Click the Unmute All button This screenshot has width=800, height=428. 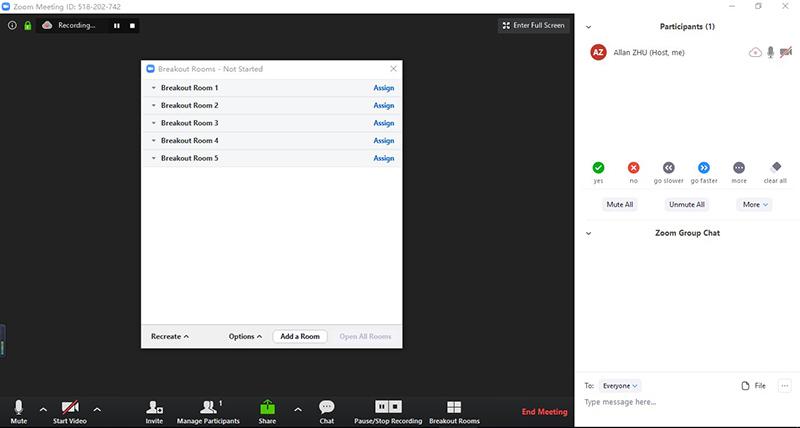[687, 205]
